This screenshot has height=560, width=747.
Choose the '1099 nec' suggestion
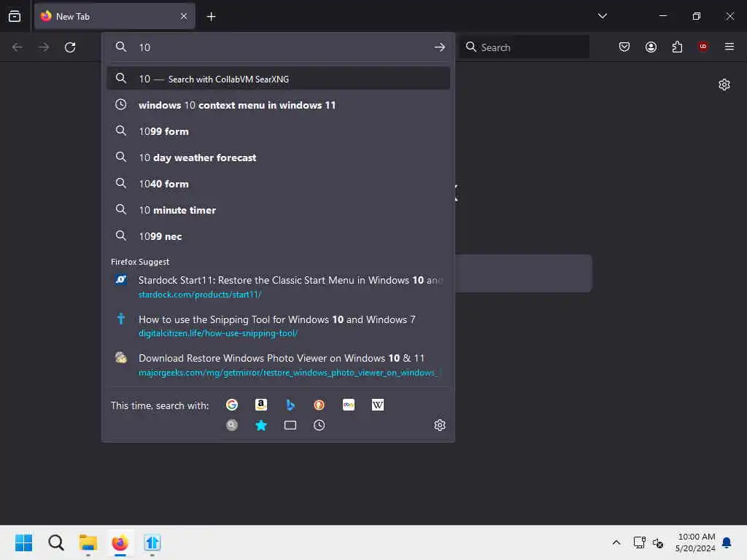tap(278, 236)
